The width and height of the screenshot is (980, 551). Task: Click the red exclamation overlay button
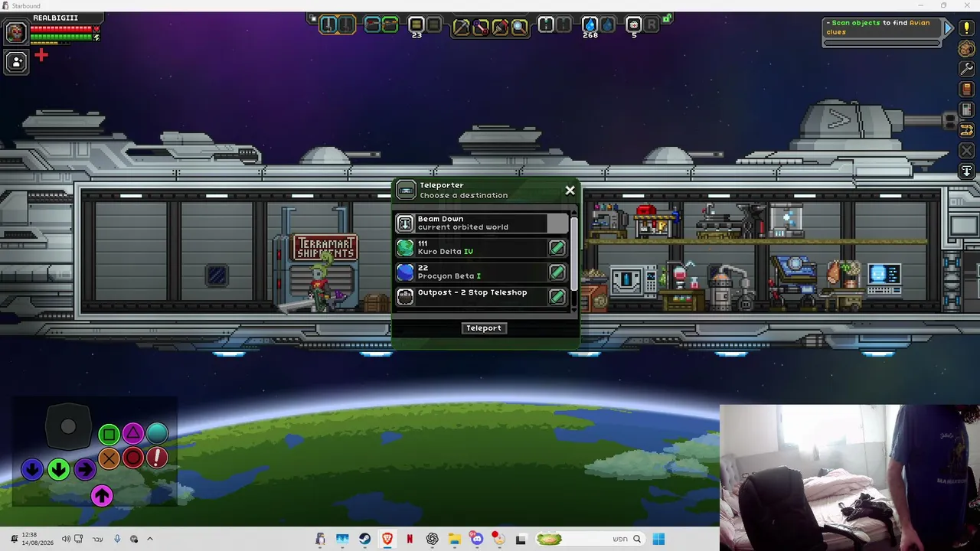(157, 458)
